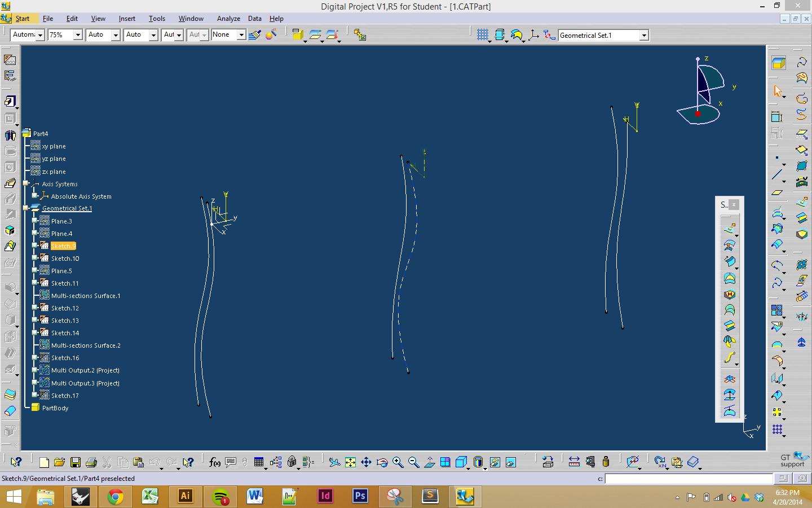Open Photoshop from the Windows taskbar

(360, 497)
